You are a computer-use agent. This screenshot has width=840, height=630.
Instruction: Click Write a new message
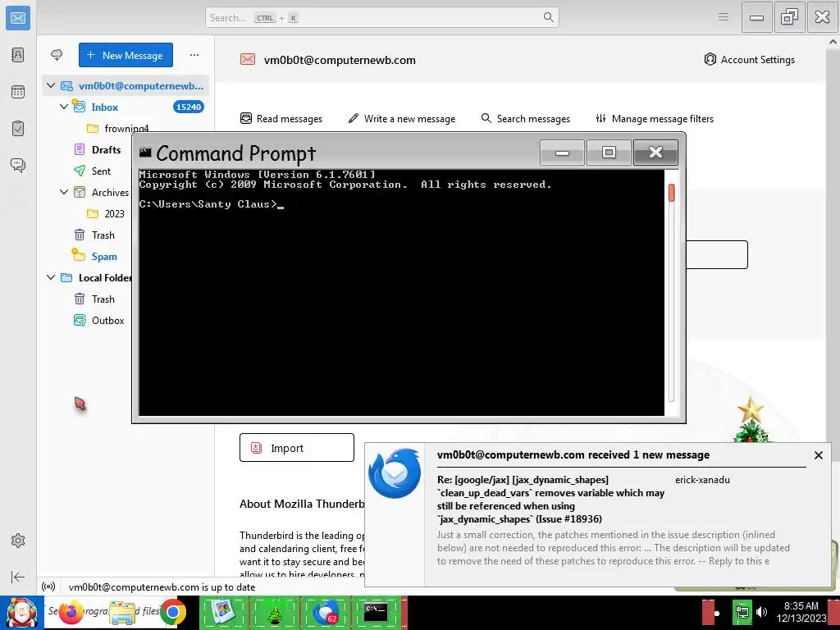[x=402, y=118]
